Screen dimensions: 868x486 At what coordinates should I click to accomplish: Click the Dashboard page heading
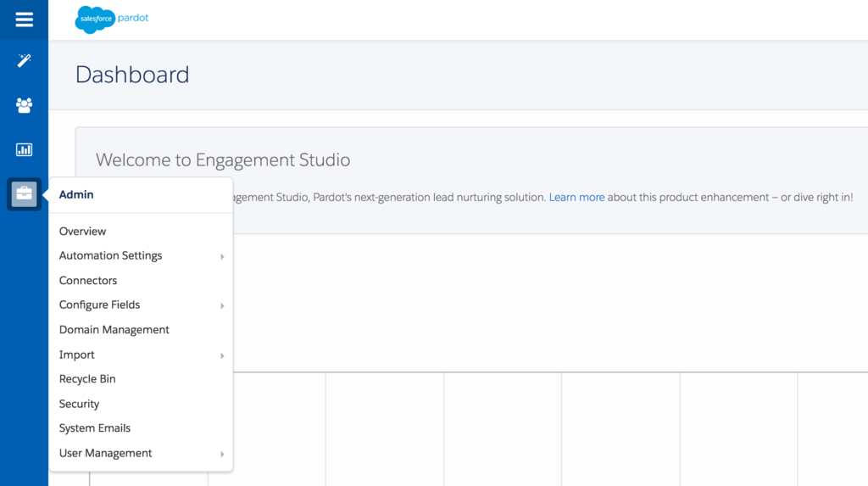[x=132, y=75]
